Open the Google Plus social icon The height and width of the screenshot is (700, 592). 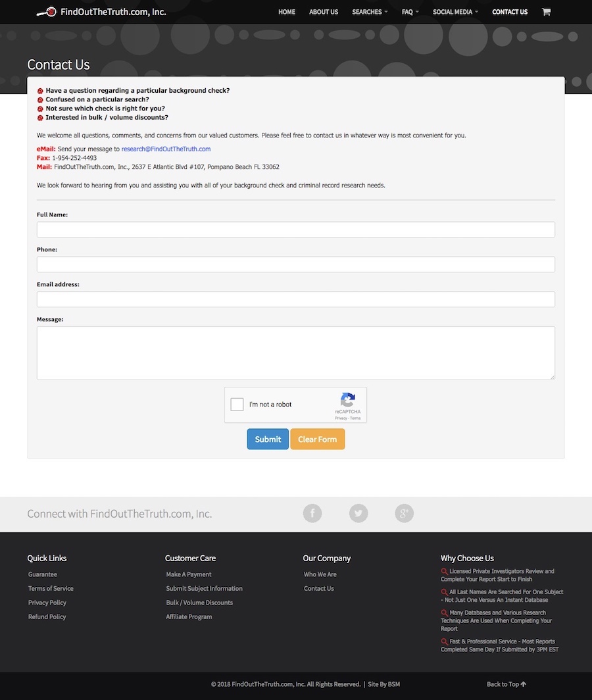tap(405, 513)
